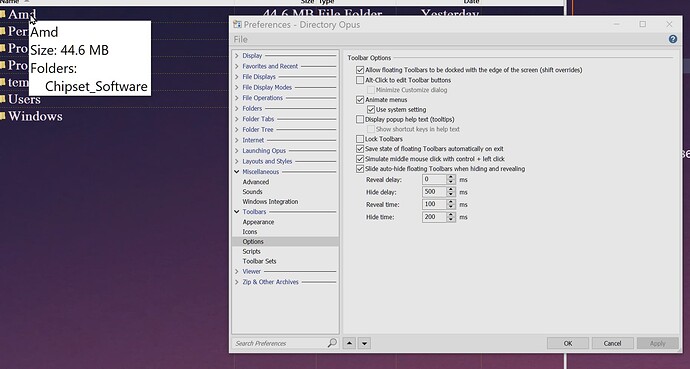Viewport: 690px width, 369px height.
Task: Expand the Folder Tabs category
Action: [x=237, y=119]
